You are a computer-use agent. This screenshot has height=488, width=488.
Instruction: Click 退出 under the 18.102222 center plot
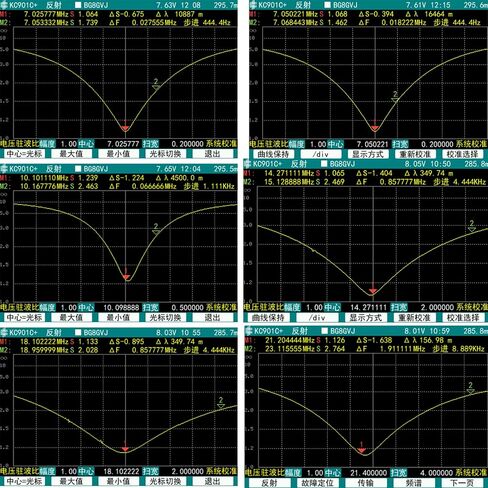(x=213, y=481)
